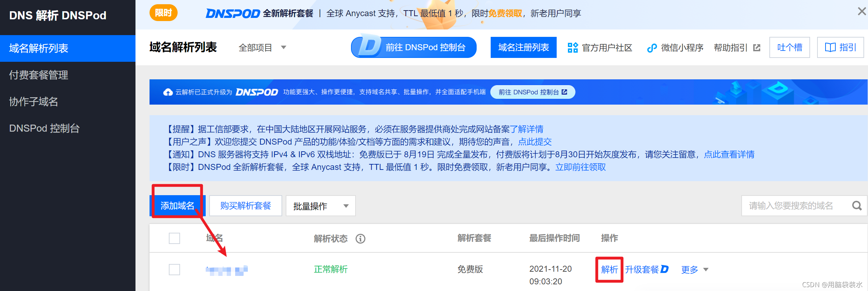
Task: Tick the checkbox for the 免费版 domain row
Action: 174,270
